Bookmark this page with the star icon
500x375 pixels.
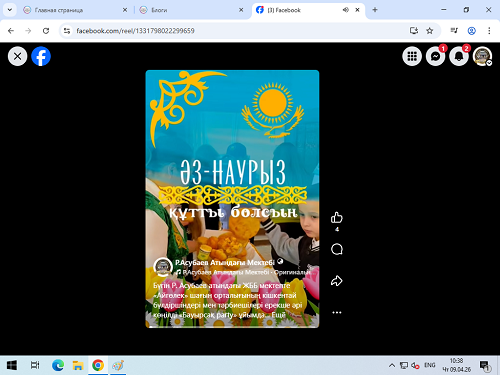pos(430,31)
